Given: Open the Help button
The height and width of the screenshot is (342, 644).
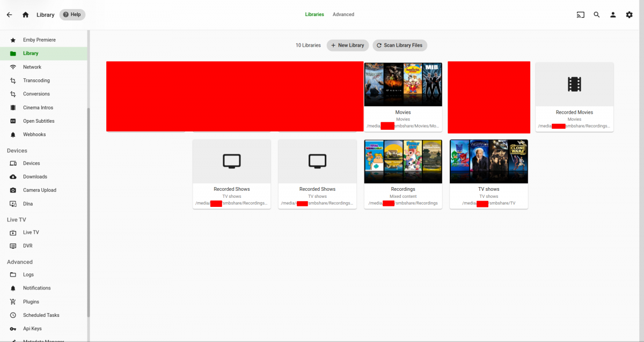Looking at the screenshot, I should click(72, 14).
